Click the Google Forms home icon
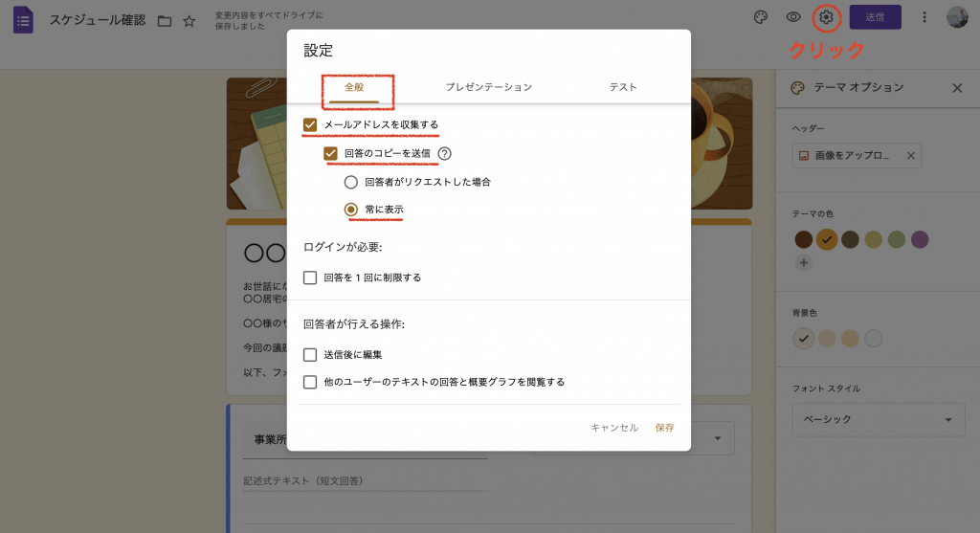This screenshot has height=533, width=980. 23,20
